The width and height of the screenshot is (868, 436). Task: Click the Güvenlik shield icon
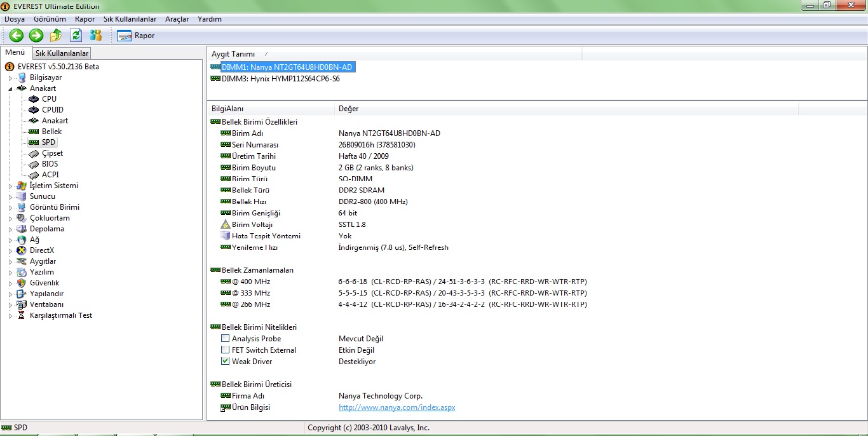(x=22, y=283)
